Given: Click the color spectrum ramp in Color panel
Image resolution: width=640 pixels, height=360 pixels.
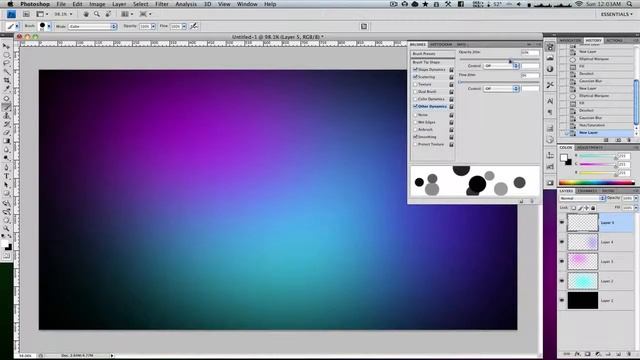Looking at the screenshot, I should 596,182.
